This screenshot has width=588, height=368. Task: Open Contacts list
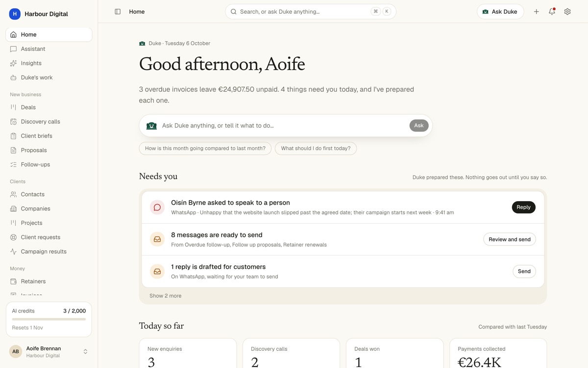[49, 194]
